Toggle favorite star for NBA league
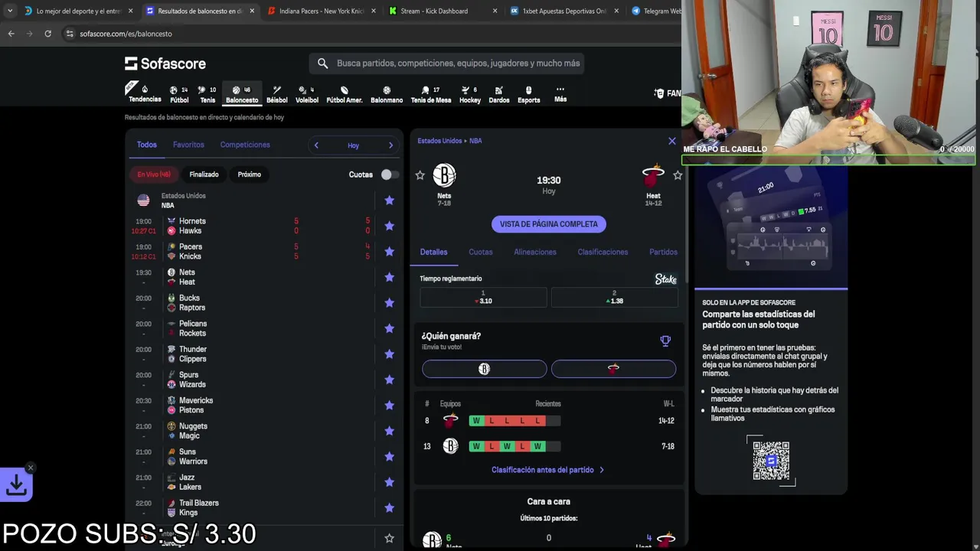The image size is (980, 551). [389, 201]
